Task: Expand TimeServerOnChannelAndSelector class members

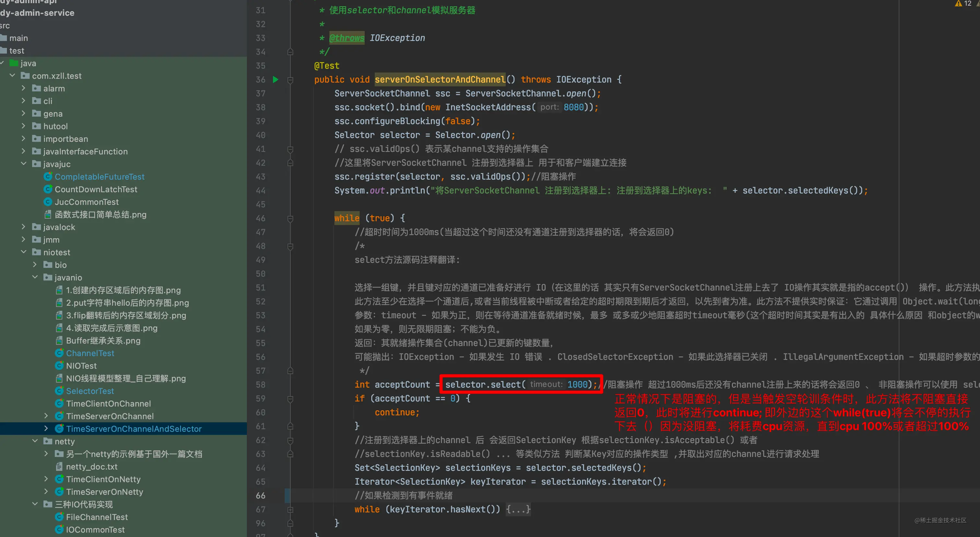Action: 46,429
